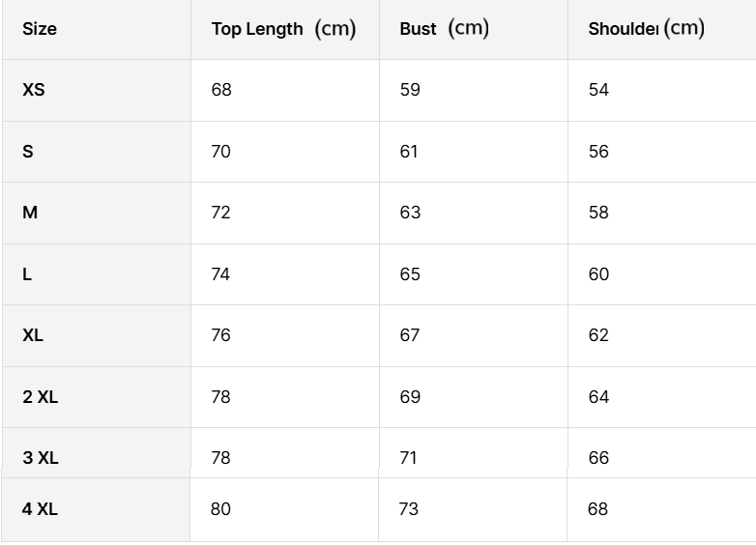Viewport: 756px width, 545px height.
Task: Click the bust value 61 for size S
Action: (x=410, y=152)
